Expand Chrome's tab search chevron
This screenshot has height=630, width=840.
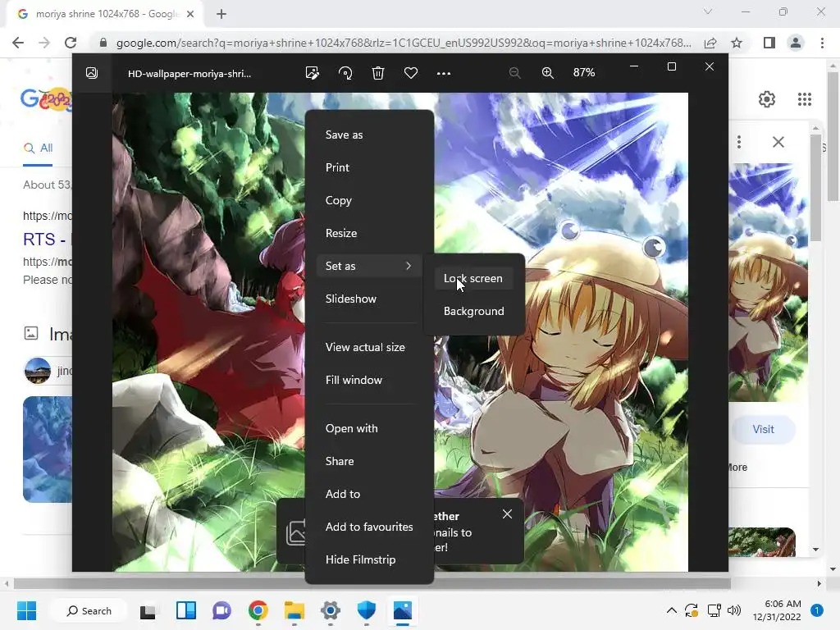(708, 11)
